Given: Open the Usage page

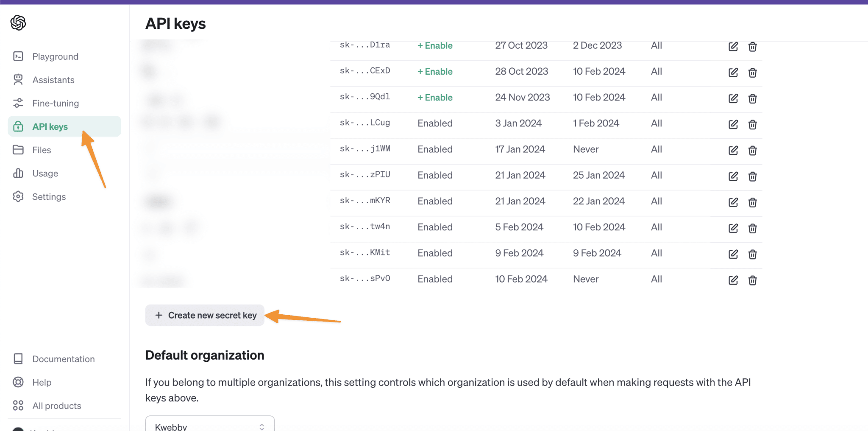Looking at the screenshot, I should [45, 173].
